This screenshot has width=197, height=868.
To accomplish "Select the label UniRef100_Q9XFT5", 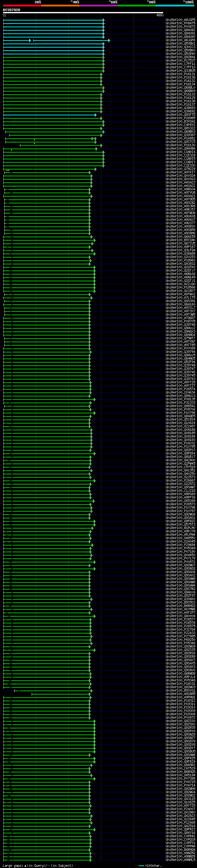I will coord(180,115).
